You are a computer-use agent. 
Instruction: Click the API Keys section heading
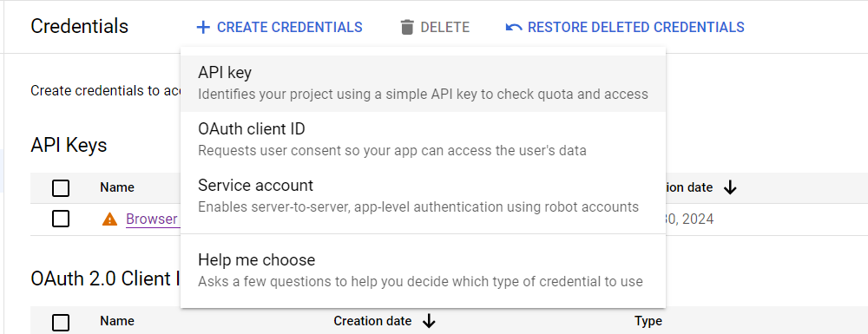coord(69,145)
